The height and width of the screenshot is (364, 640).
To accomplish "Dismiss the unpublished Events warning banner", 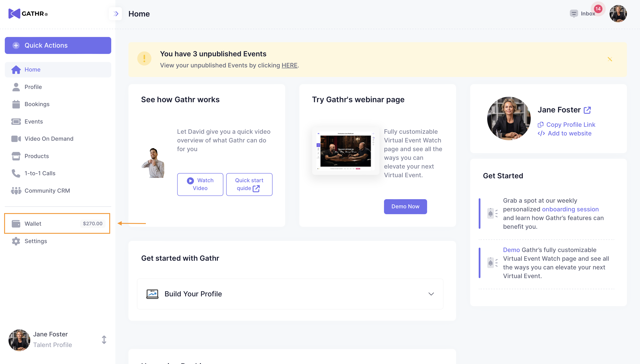I will click(x=610, y=59).
